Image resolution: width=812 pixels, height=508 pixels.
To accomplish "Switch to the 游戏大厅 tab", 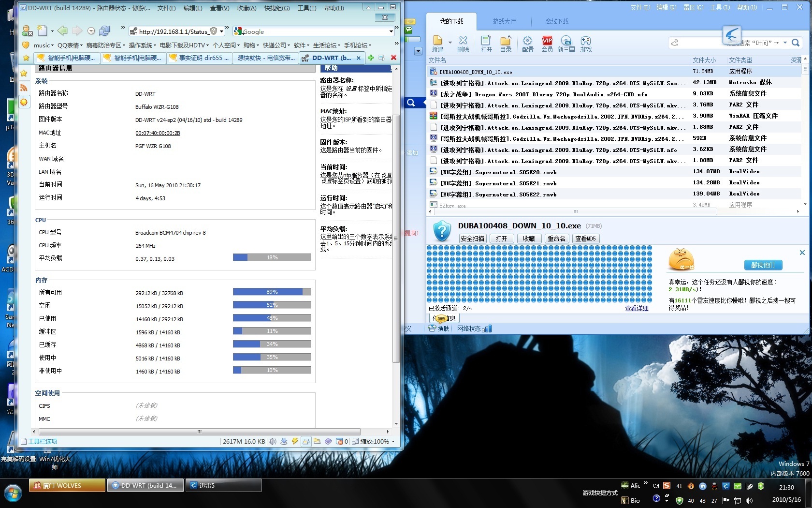I will pos(504,21).
